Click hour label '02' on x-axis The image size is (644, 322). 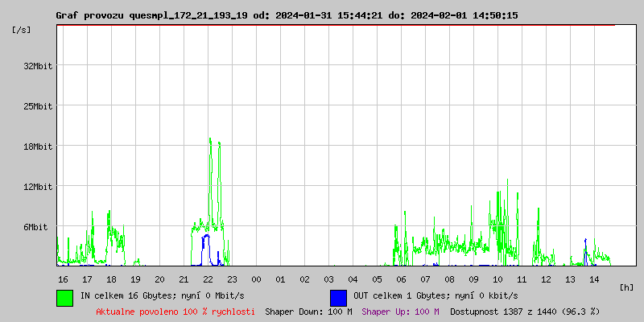pos(305,279)
